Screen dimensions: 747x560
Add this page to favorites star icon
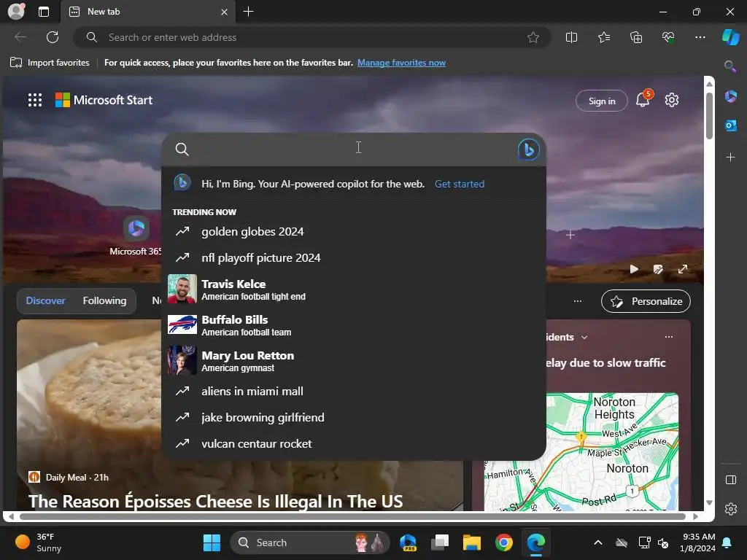coord(533,37)
